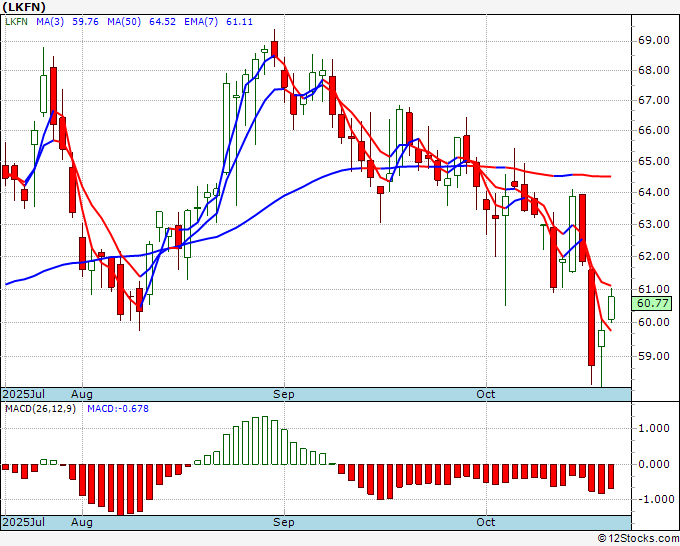The width and height of the screenshot is (680, 546).
Task: Click the Aug label on the price chart axis
Action: [x=82, y=394]
